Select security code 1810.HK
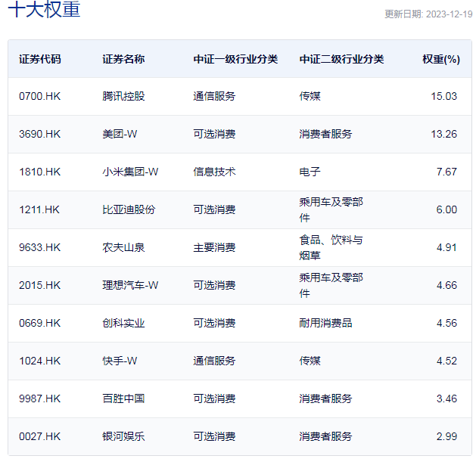Image resolution: width=476 pixels, height=462 pixels. coord(40,172)
